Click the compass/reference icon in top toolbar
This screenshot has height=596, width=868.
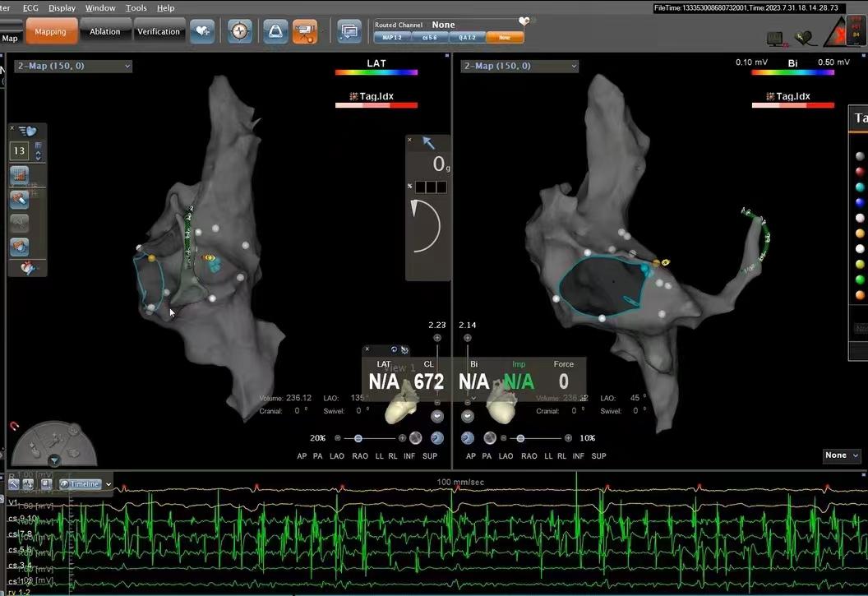240,31
